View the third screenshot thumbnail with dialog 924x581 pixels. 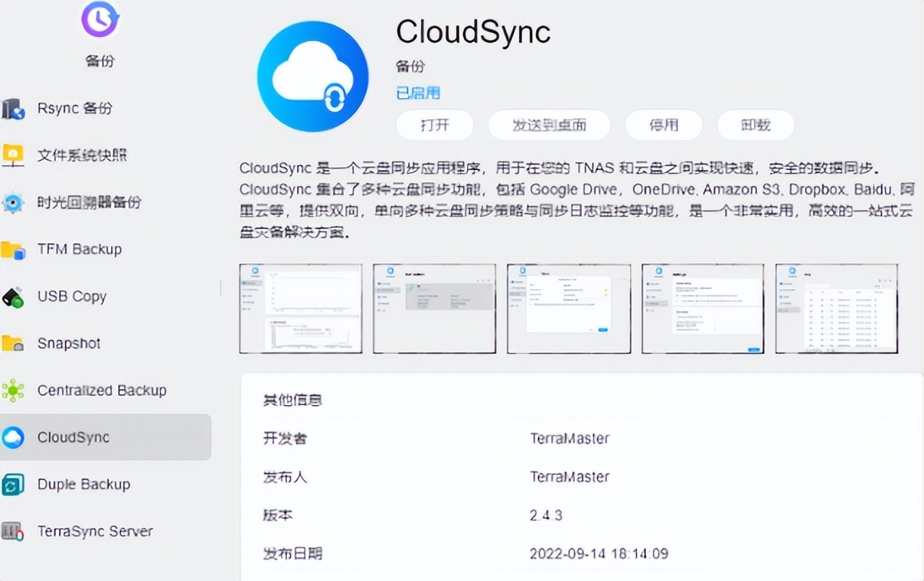pyautogui.click(x=569, y=309)
